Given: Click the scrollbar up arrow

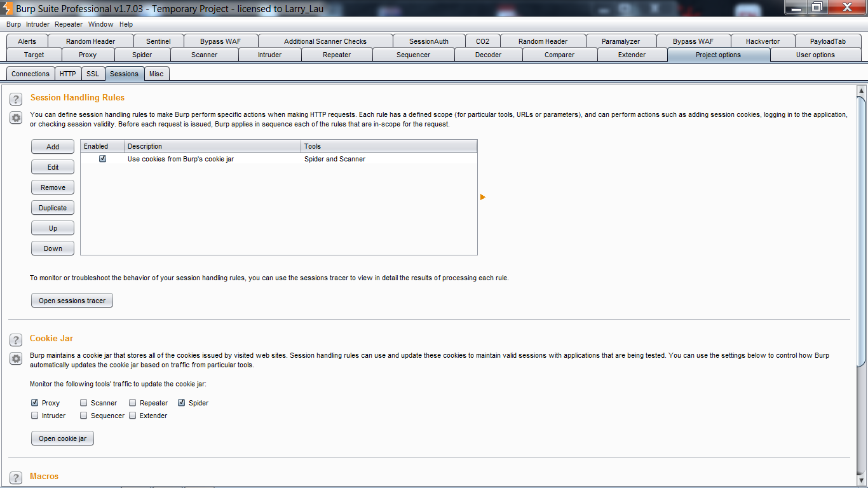Looking at the screenshot, I should tap(862, 90).
